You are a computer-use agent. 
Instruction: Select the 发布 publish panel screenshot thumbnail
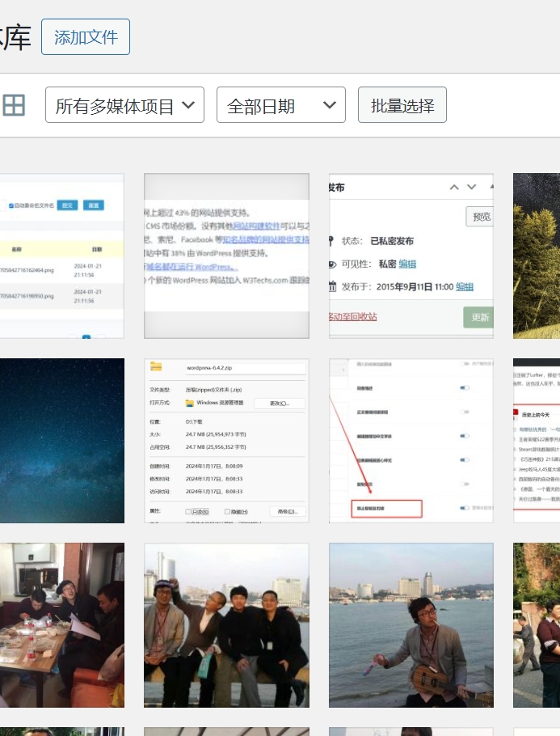[x=411, y=256]
